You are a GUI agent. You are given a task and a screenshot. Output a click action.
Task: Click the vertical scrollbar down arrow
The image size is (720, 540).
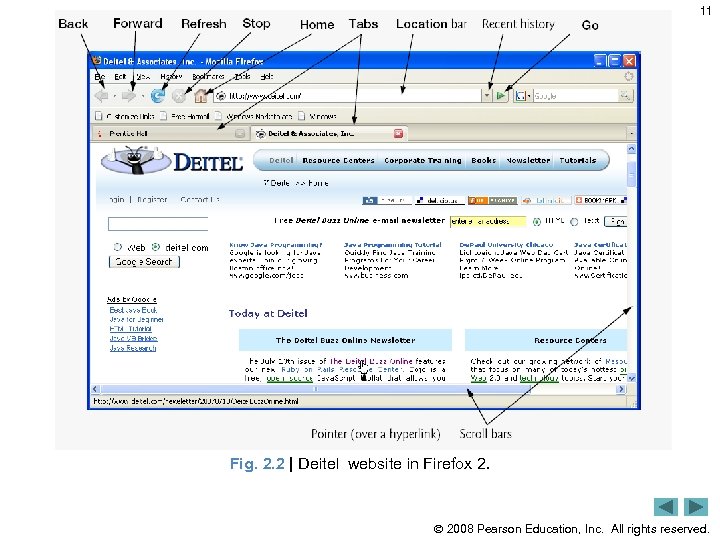631,378
